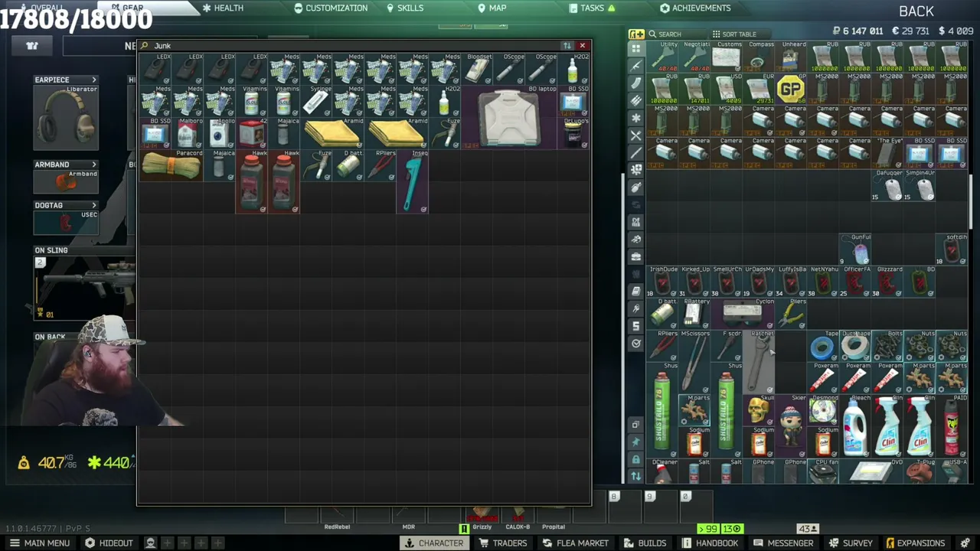Click the teal Inseq pipe wrench
This screenshot has height=551, width=980.
(412, 181)
